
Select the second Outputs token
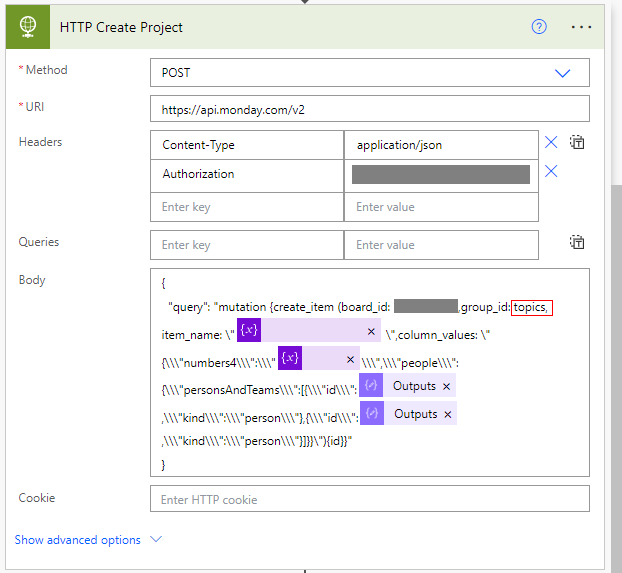tap(409, 413)
